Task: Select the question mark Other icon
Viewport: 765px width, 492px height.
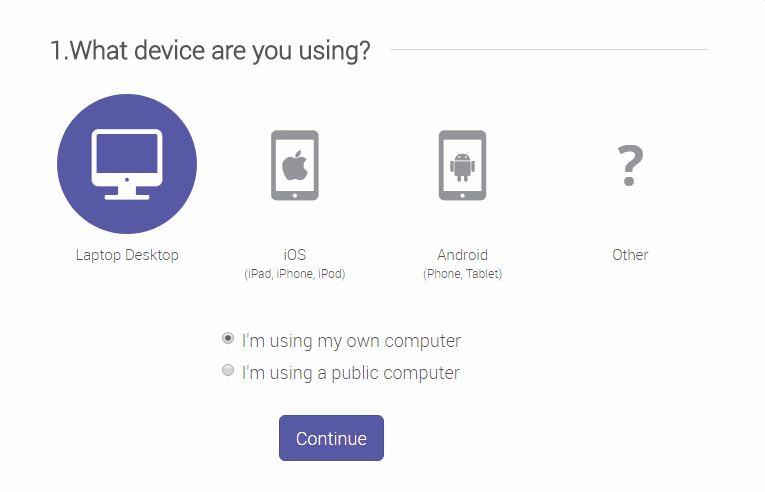Action: (x=630, y=166)
